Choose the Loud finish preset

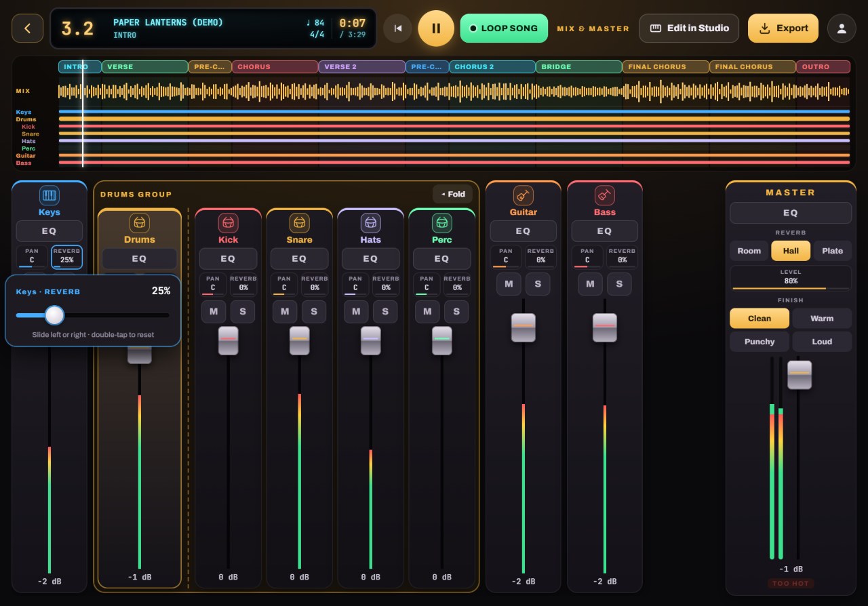point(822,342)
